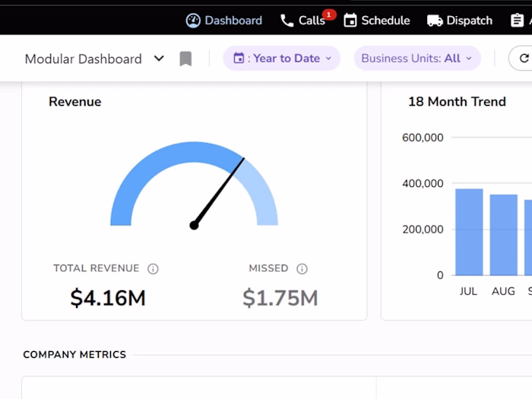The image size is (532, 399).
Task: Open the Schedule tab
Action: click(x=385, y=21)
